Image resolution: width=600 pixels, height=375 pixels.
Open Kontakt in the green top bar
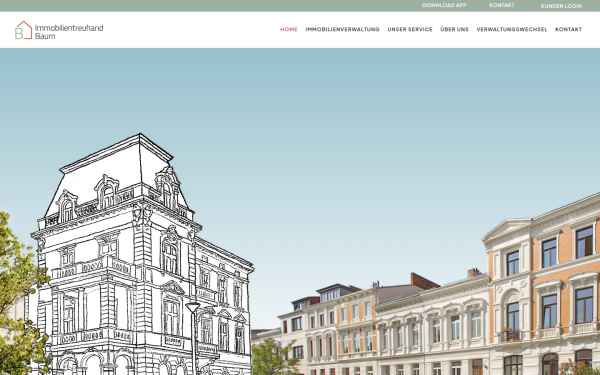click(502, 5)
